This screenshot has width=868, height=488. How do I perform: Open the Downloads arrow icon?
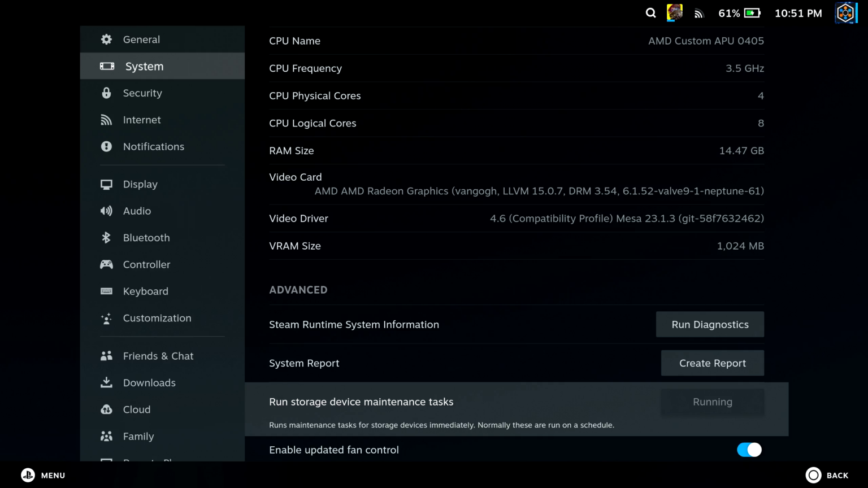click(x=106, y=383)
